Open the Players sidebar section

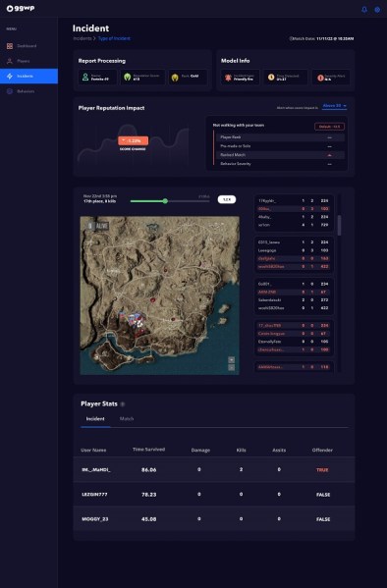[x=28, y=61]
